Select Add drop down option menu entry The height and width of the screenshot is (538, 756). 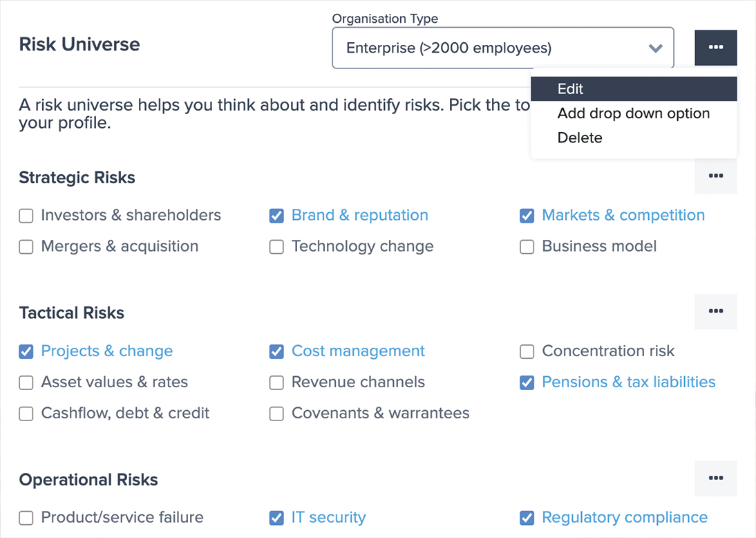[x=634, y=113]
